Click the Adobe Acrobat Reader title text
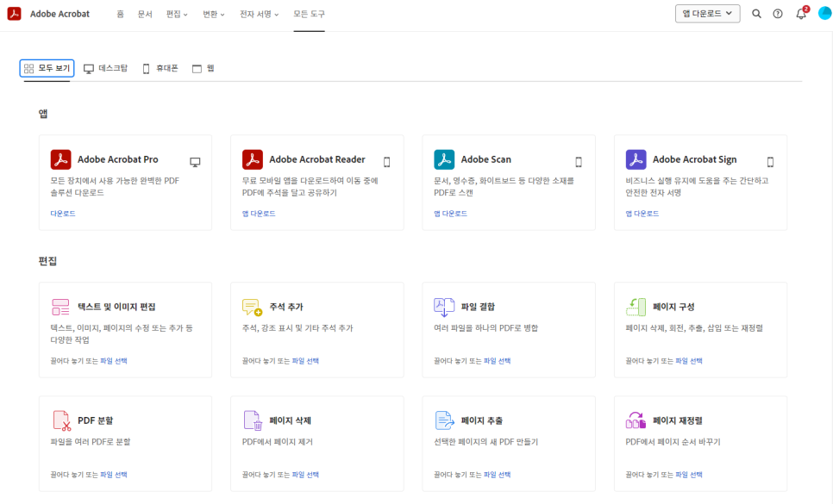 pos(317,159)
